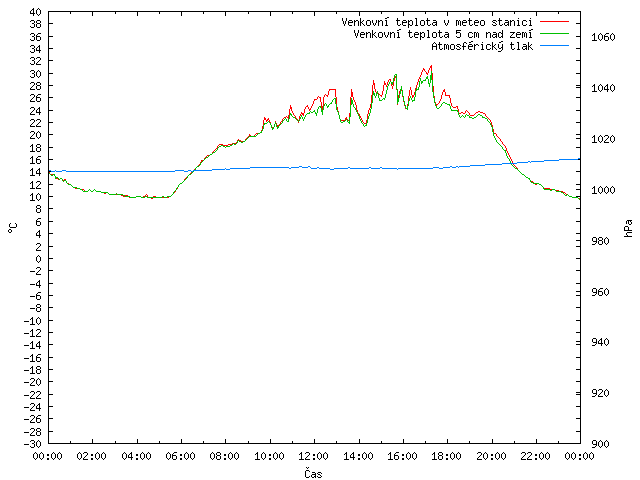Click the '-10' temperature axis label
Image resolution: width=640 pixels, height=480 pixels.
[33, 321]
